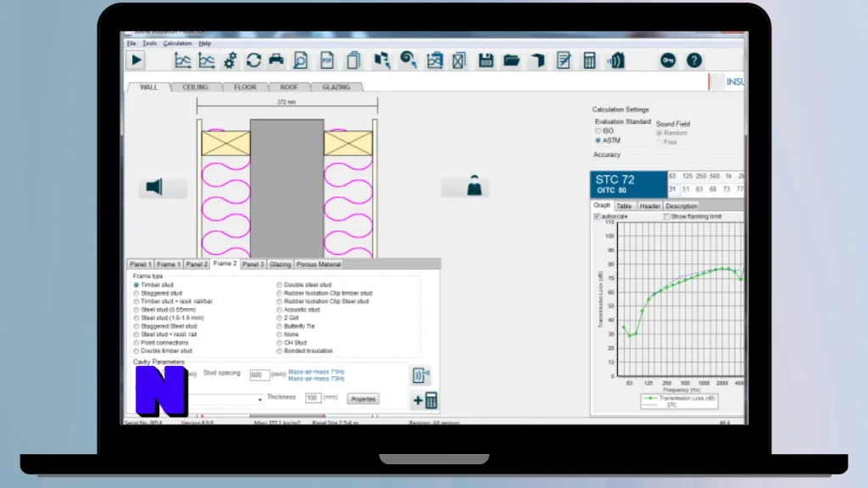This screenshot has width=868, height=488.
Task: Click the Stud spacing input field
Action: [x=259, y=375]
